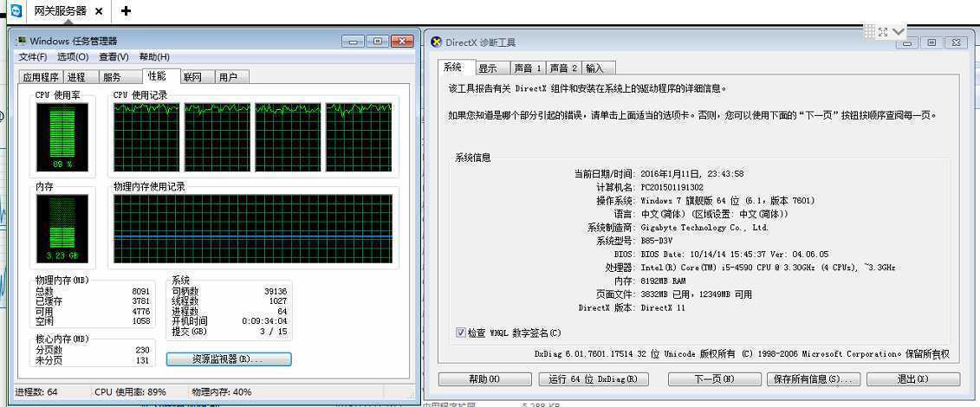The height and width of the screenshot is (407, 980).
Task: Toggle the 检查 WHQL 数字签名(C) checkbox
Action: coord(461,333)
